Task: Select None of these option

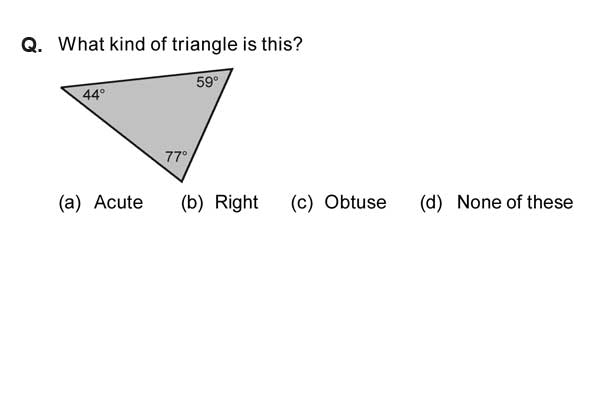Action: [515, 202]
